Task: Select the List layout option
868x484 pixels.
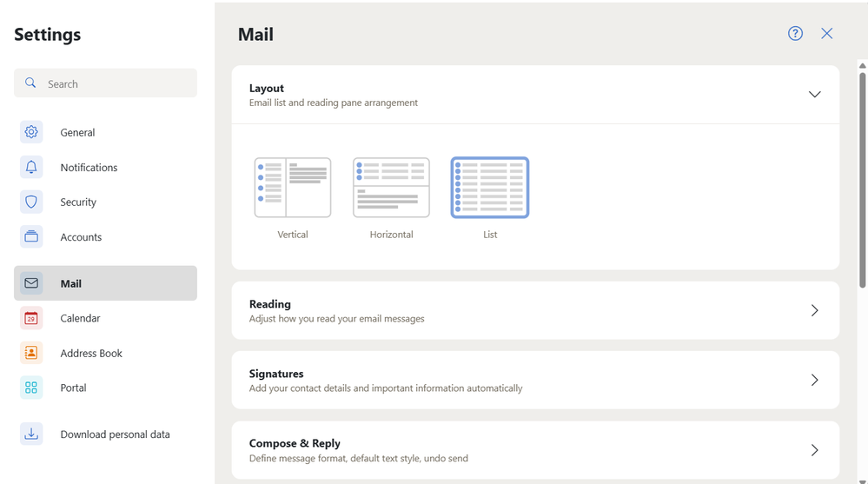Action: [x=490, y=188]
